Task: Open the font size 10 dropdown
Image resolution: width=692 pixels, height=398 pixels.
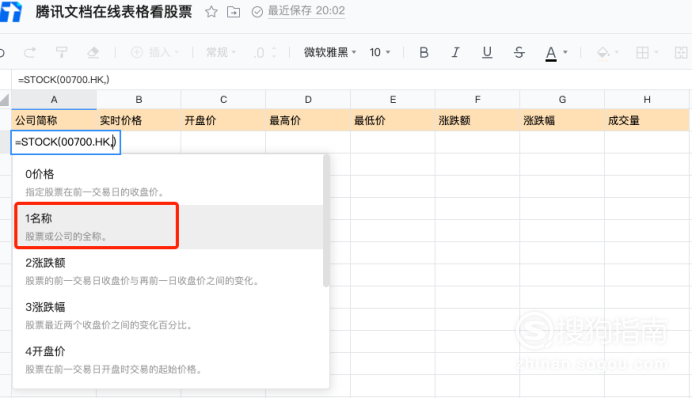Action: [380, 53]
